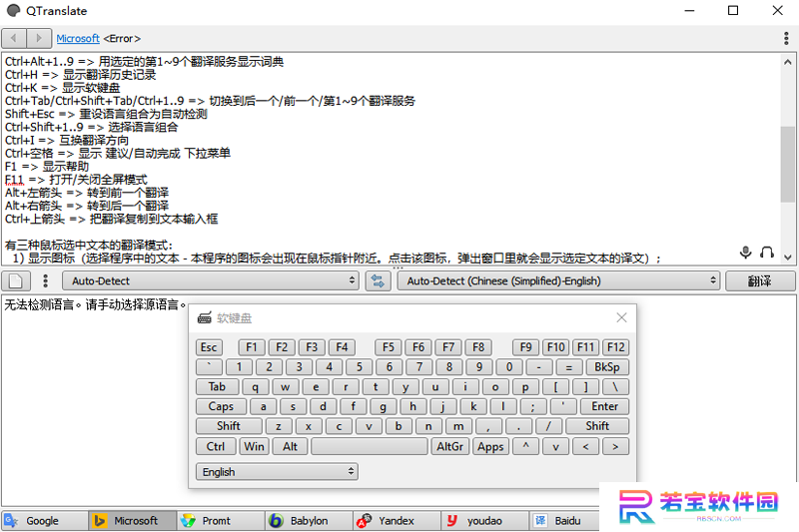
Task: Click the F5 key on soft keyboard
Action: [389, 347]
